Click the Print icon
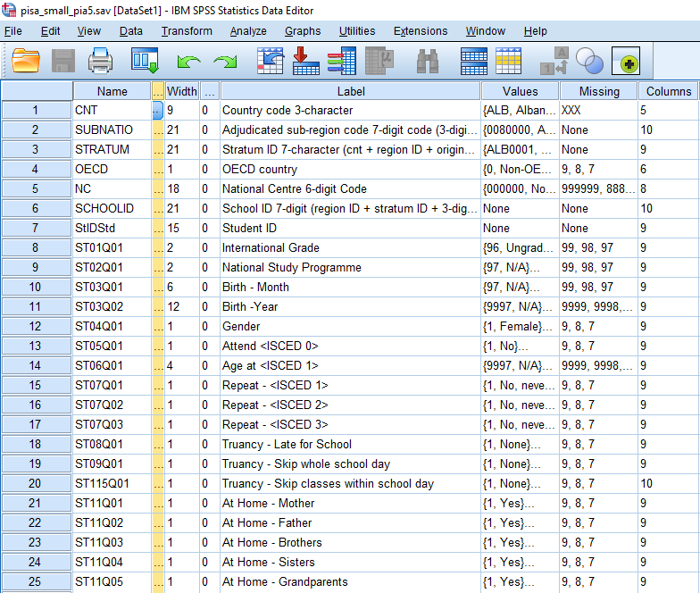The width and height of the screenshot is (700, 593). tap(100, 61)
